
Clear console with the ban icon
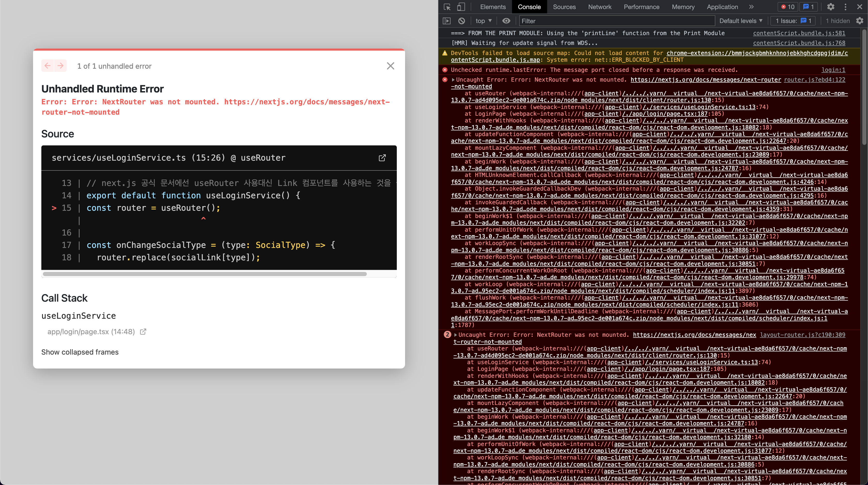(462, 21)
